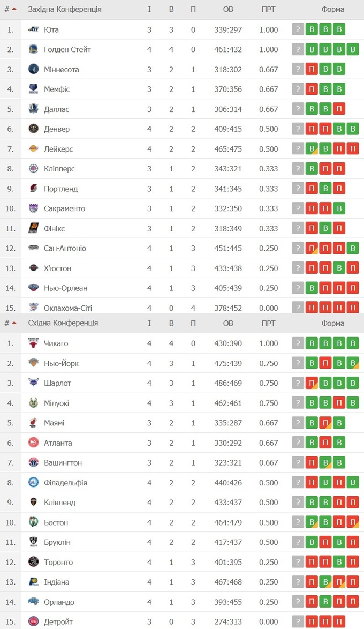Viewport: 364px width, 629px height.
Task: Click Chicago's last green В form badge
Action: [352, 343]
